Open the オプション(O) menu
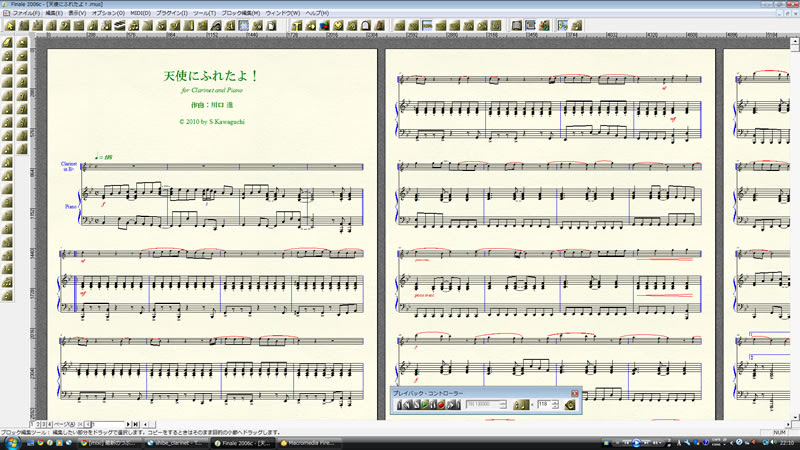Screen dimensions: 800x450 coord(108,13)
